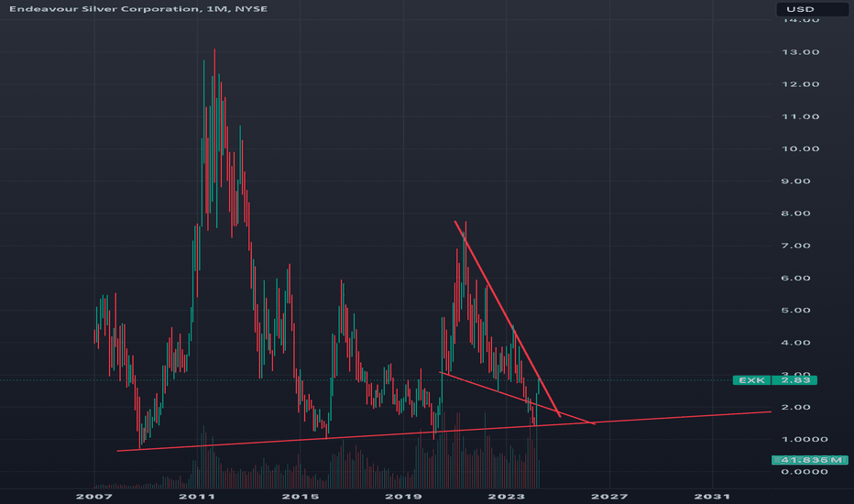Click the 2007 time axis label
854x504 pixels.
point(94,497)
